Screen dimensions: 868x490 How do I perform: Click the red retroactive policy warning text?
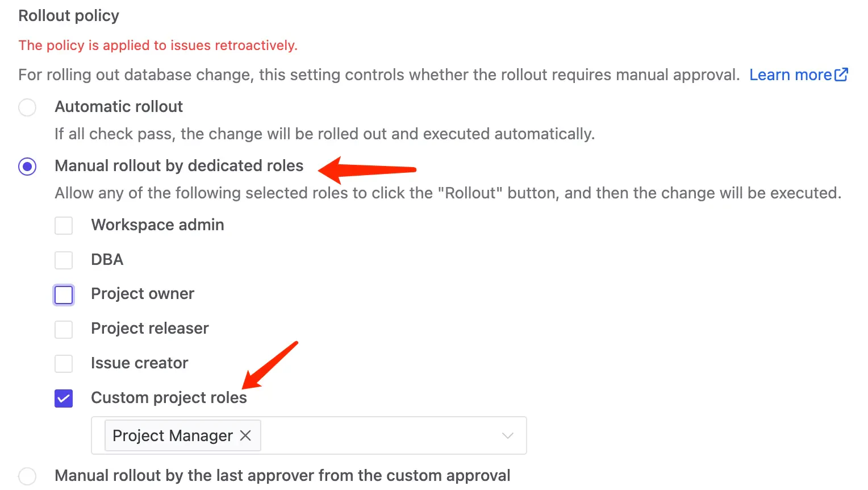[x=158, y=45]
